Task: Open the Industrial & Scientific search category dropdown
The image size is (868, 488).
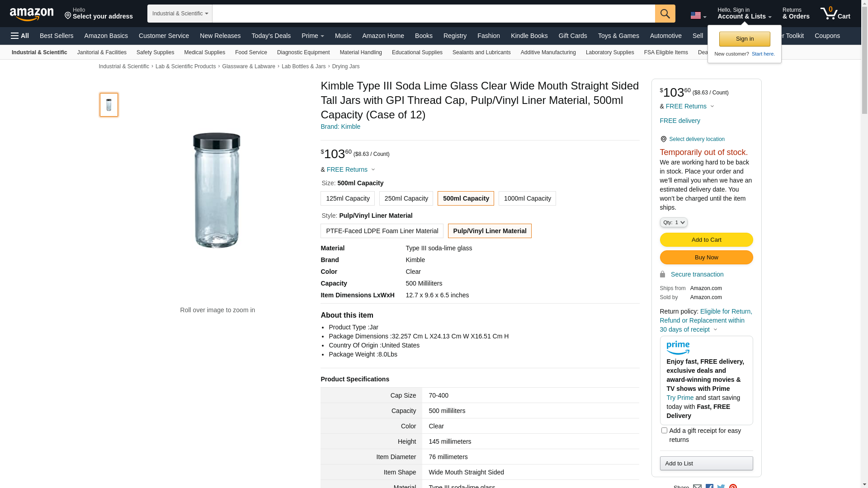Action: point(180,14)
